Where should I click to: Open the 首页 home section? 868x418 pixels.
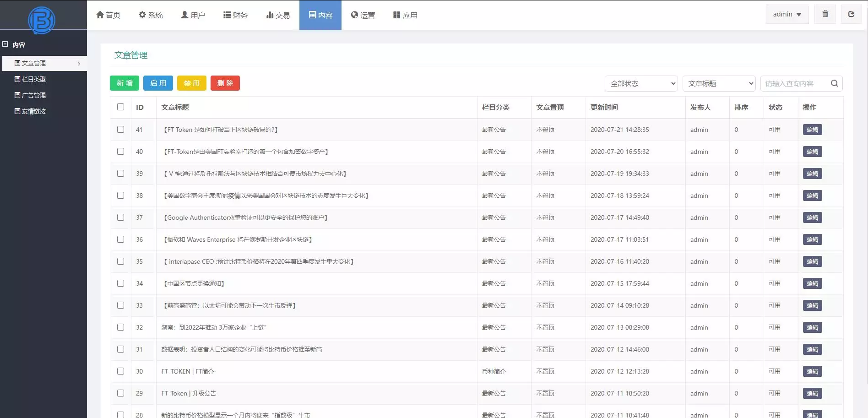pos(108,15)
